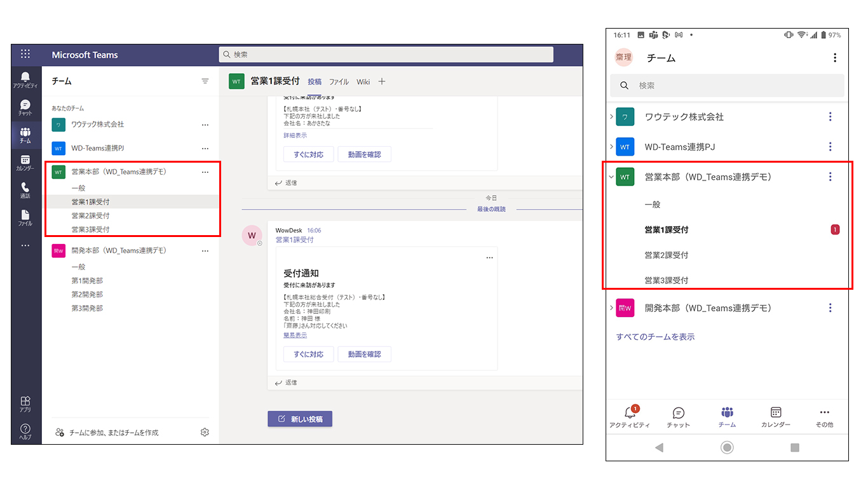868x488 pixels.
Task: Expand ワウテック株式会社 chevron on mobile
Action: click(x=611, y=116)
